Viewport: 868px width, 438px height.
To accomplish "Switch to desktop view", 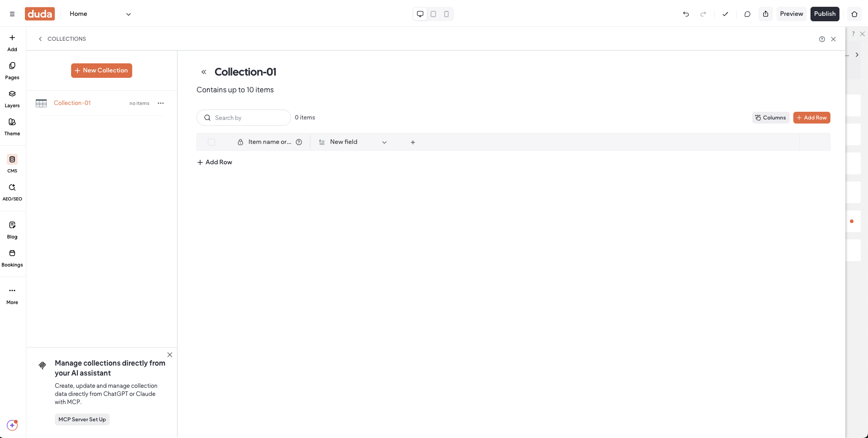I will (x=420, y=14).
